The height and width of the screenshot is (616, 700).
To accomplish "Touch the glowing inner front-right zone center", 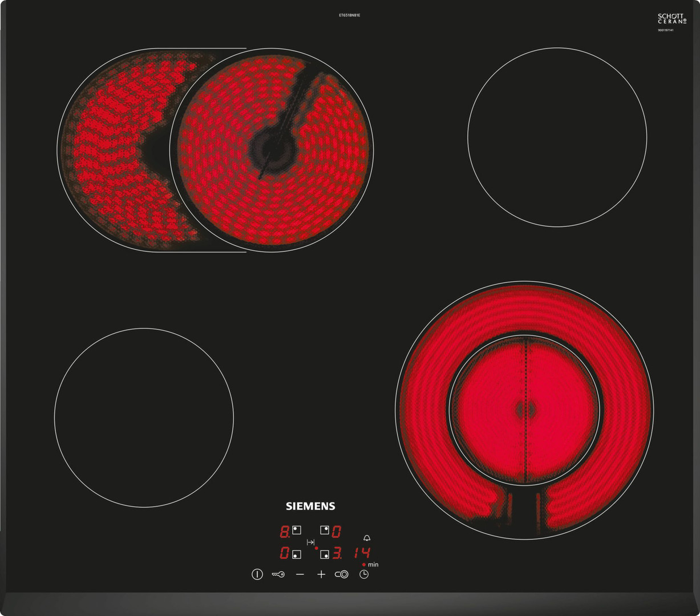I will (525, 409).
